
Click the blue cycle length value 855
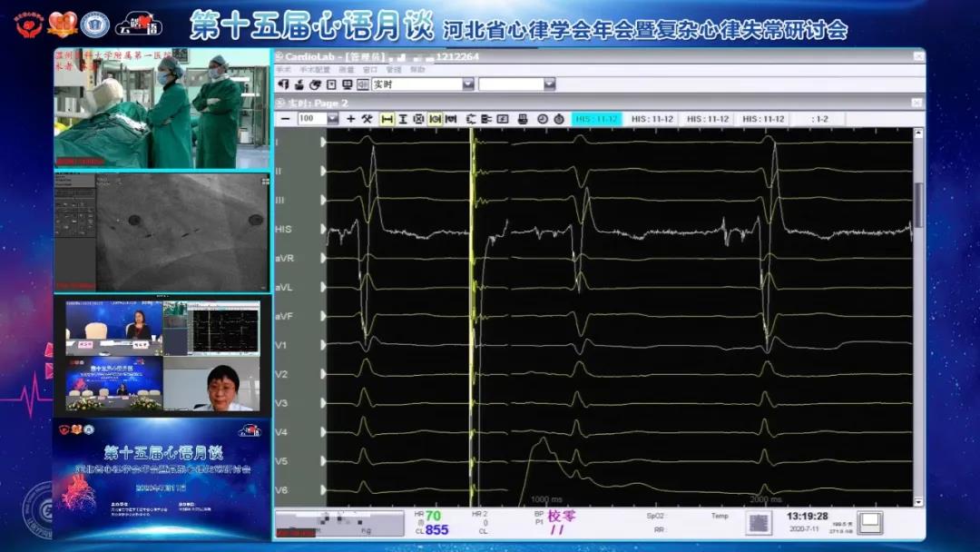(436, 530)
